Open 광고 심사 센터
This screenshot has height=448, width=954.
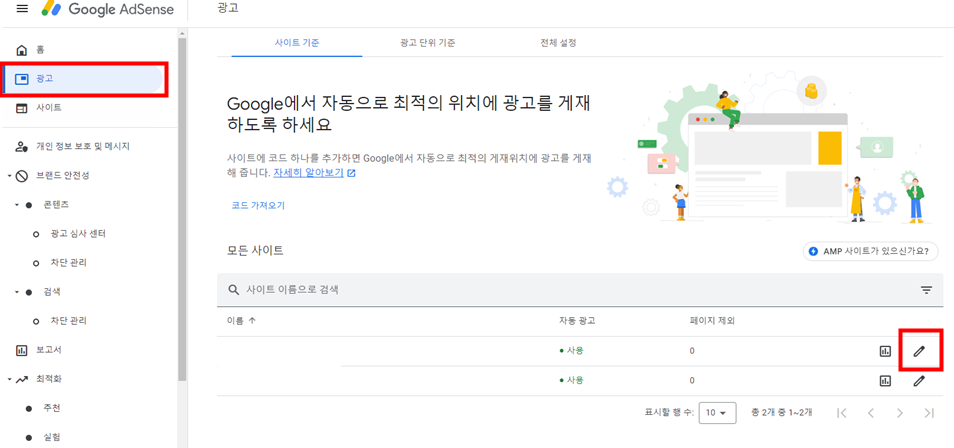(x=78, y=234)
